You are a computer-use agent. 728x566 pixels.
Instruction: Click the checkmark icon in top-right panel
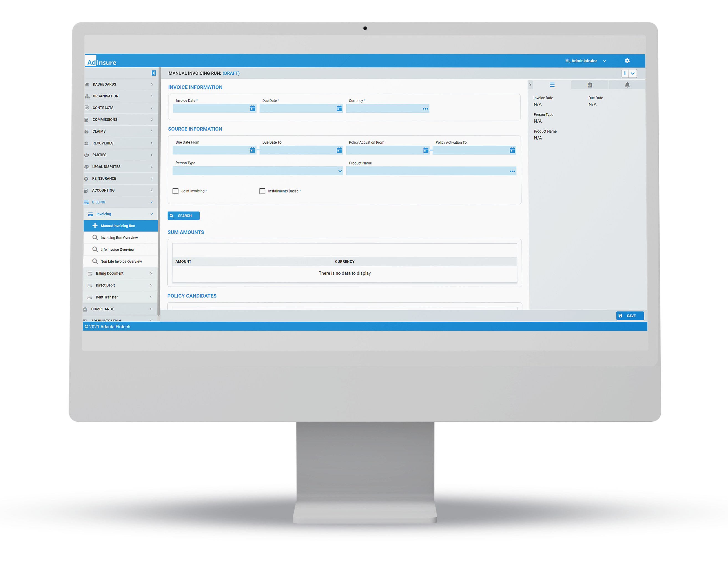[589, 84]
